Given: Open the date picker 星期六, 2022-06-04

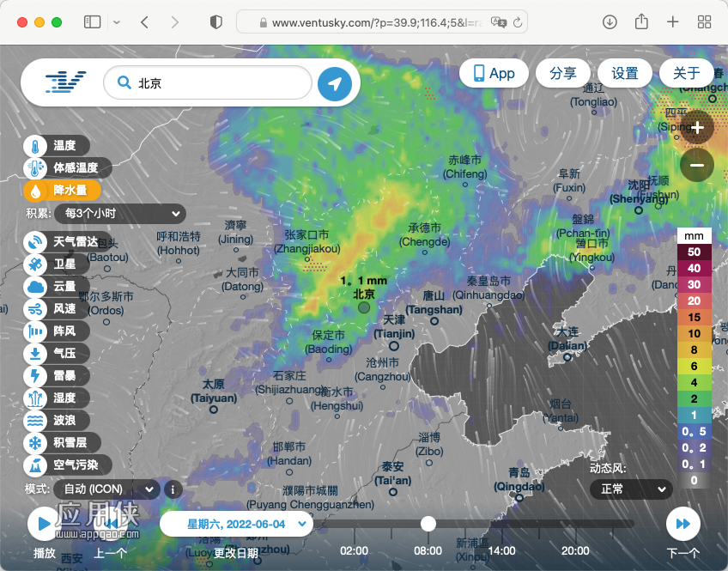Looking at the screenshot, I should (x=236, y=524).
